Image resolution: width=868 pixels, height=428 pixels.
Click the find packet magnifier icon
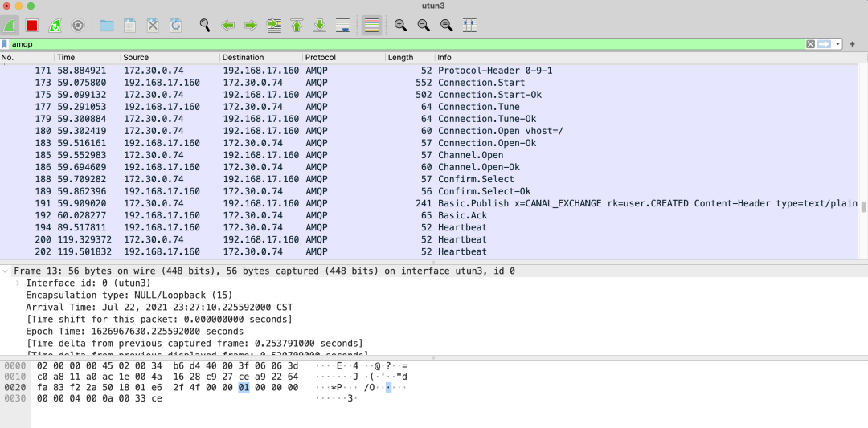tap(205, 26)
